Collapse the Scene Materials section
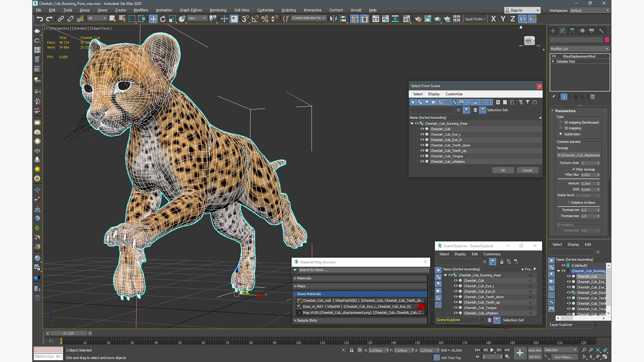The width and height of the screenshot is (644, 362). tap(360, 294)
